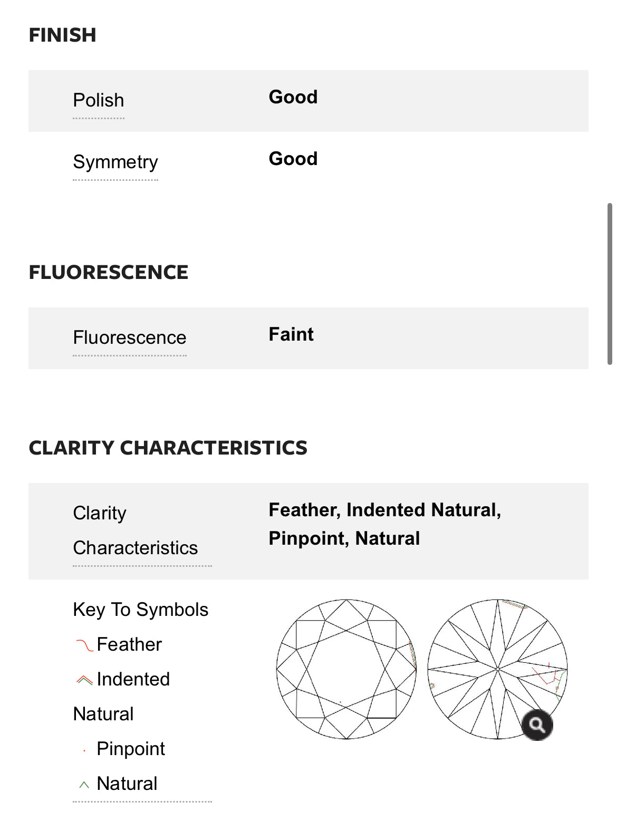617x840 pixels.
Task: Click the crown view diamond plot
Action: (x=346, y=669)
